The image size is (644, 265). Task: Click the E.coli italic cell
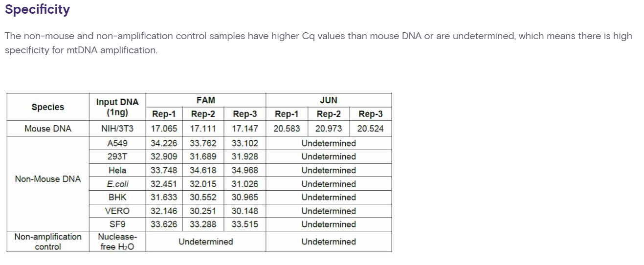pyautogui.click(x=117, y=184)
